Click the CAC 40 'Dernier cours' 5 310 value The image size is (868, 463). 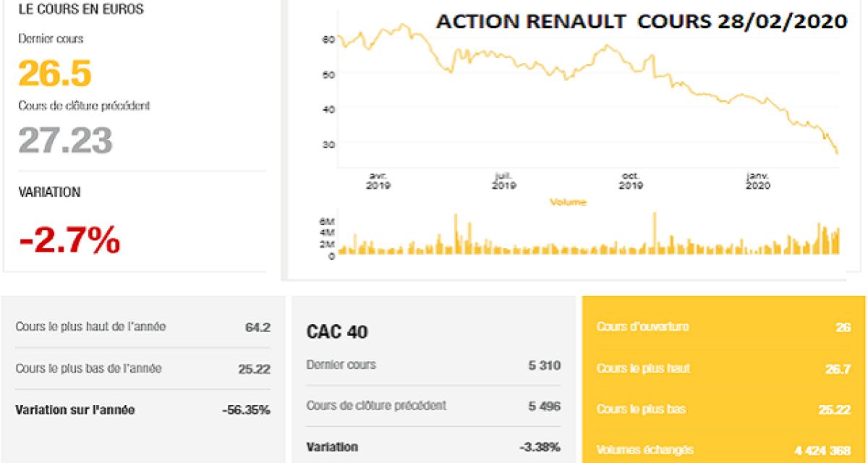544,365
